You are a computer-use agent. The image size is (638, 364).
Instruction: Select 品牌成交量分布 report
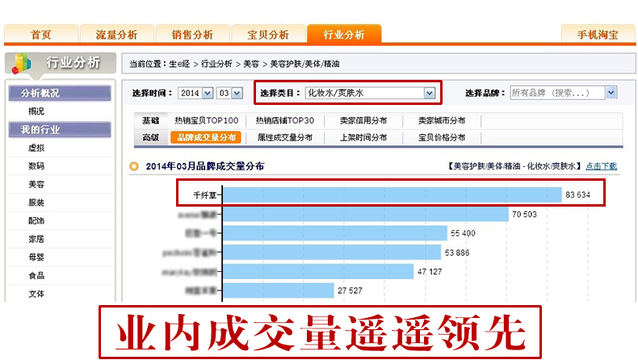coord(206,137)
